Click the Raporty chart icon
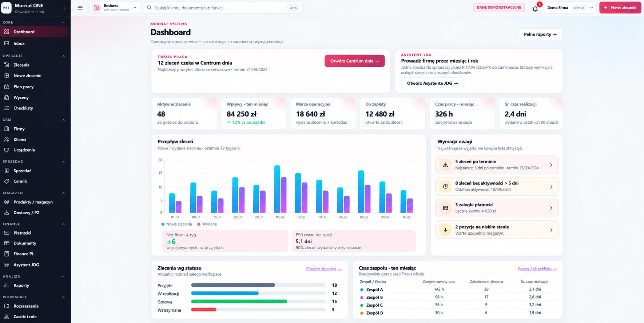Screen dimensions: 644x323 pyautogui.click(x=7, y=286)
